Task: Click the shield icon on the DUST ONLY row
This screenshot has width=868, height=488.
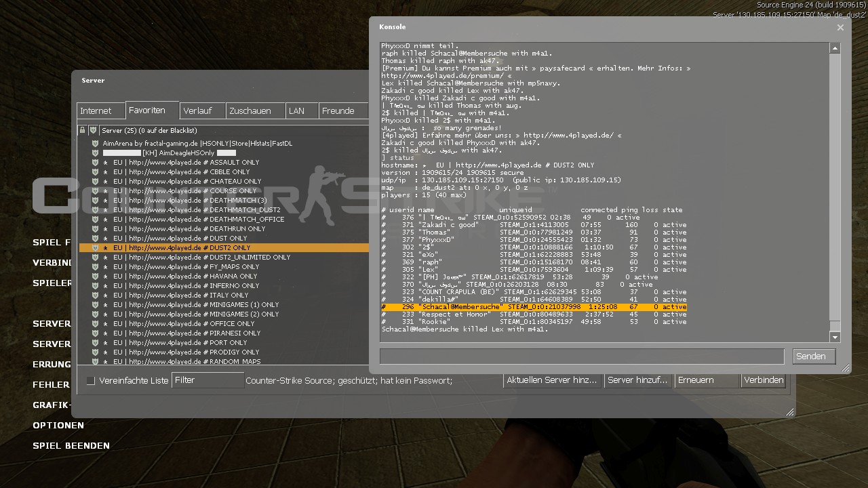Action: 96,239
